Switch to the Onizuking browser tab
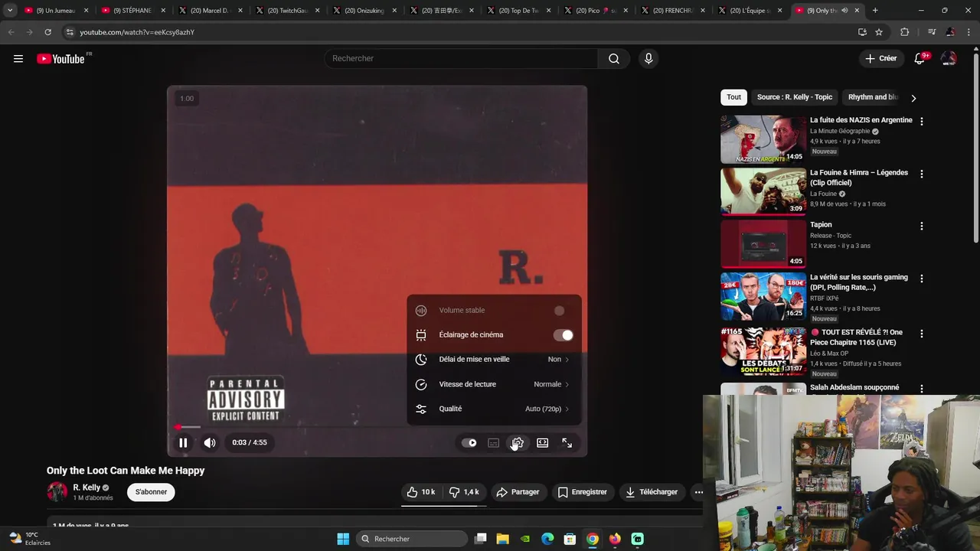The height and width of the screenshot is (551, 980). (x=363, y=11)
